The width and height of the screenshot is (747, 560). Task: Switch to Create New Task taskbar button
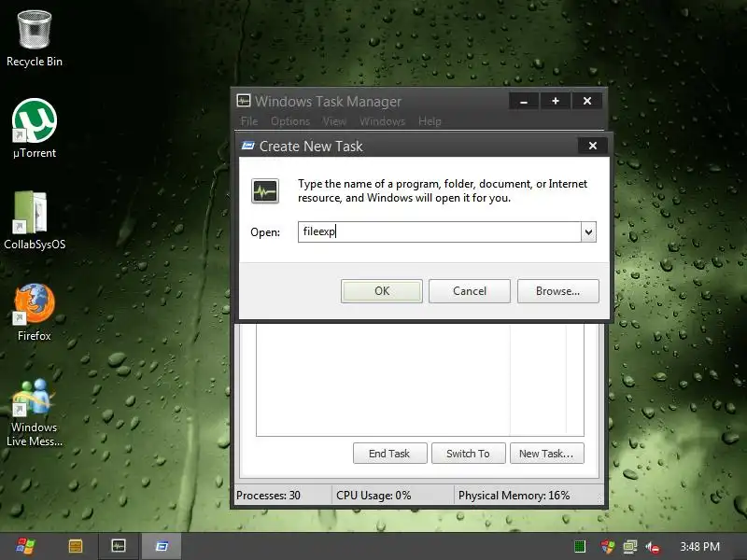162,546
